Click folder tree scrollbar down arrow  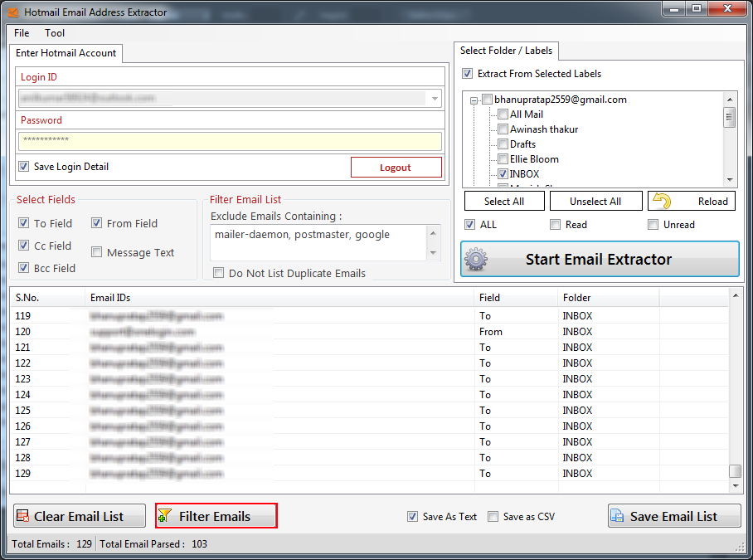pos(730,180)
